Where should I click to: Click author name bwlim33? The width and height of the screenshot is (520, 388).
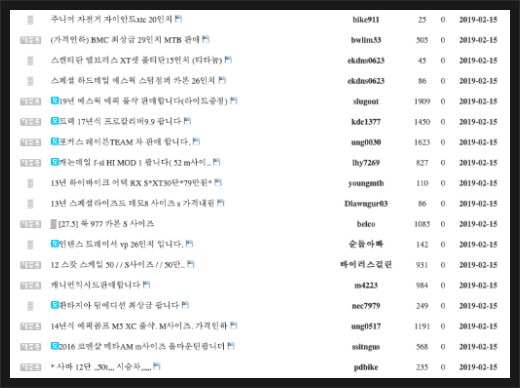pyautogui.click(x=366, y=40)
